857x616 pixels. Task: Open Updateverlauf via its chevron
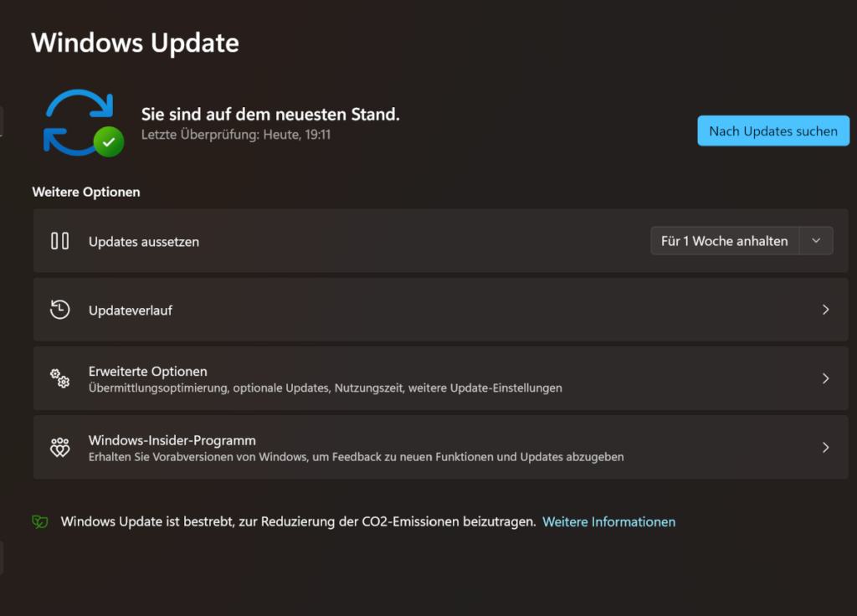pos(825,310)
